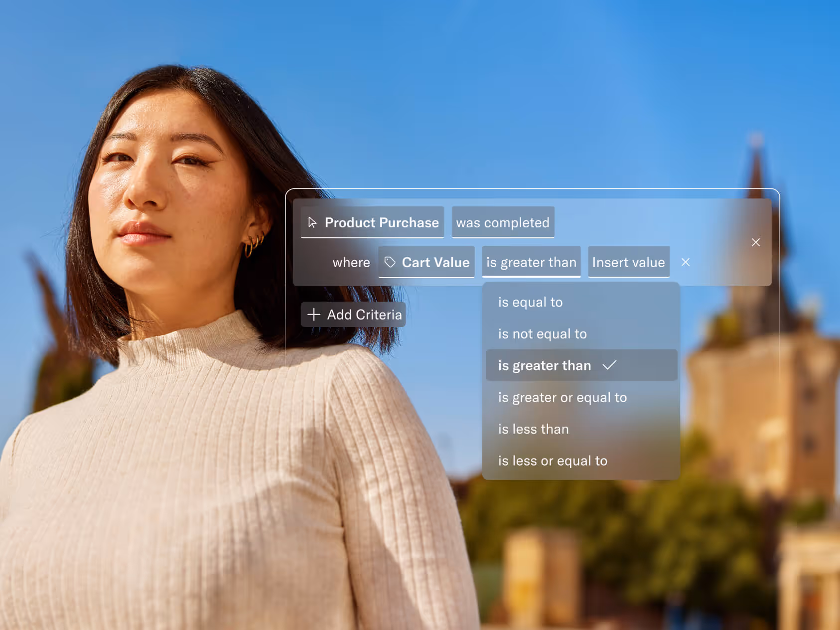840x630 pixels.
Task: Click the Add Criteria button
Action: (x=354, y=315)
